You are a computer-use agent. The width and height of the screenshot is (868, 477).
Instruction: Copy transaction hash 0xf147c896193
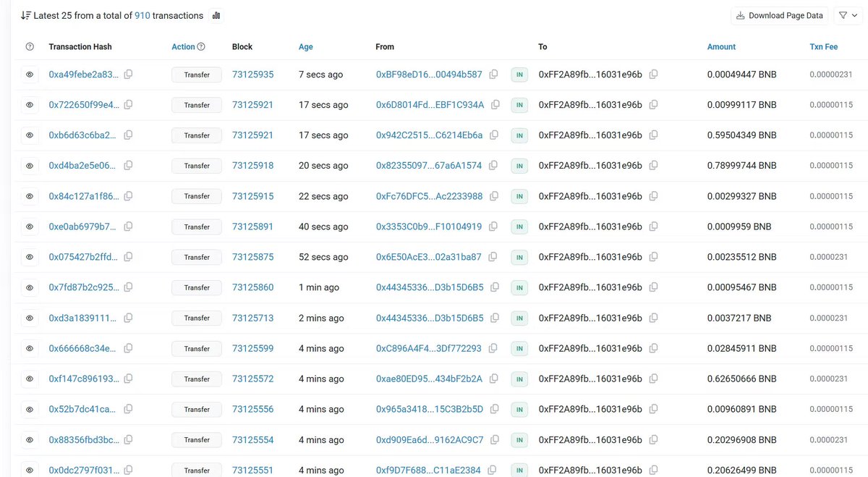pos(128,379)
